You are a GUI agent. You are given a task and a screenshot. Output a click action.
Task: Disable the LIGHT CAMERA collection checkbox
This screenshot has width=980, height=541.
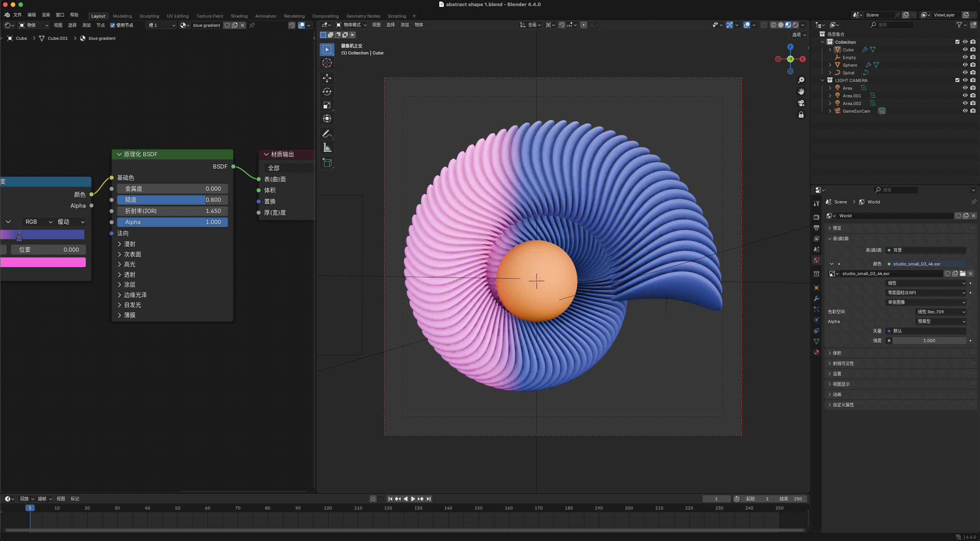click(x=957, y=80)
